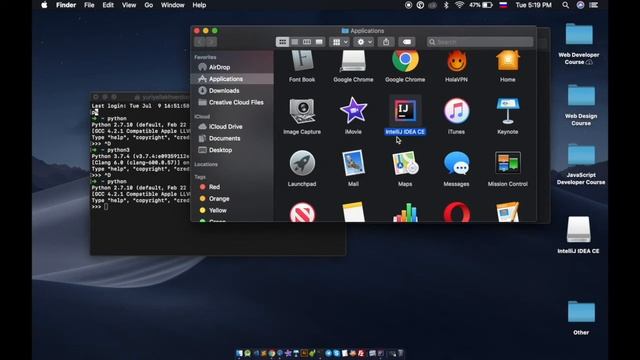Open the Help menu
640x360 pixels.
point(199,5)
